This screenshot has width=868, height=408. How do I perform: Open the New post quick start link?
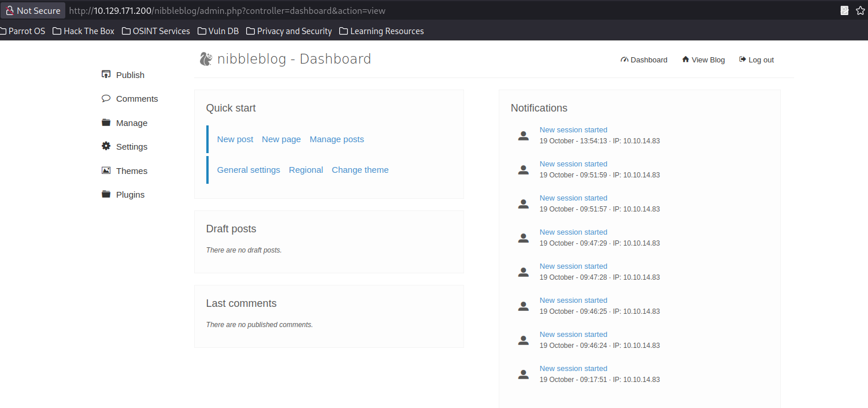tap(235, 139)
